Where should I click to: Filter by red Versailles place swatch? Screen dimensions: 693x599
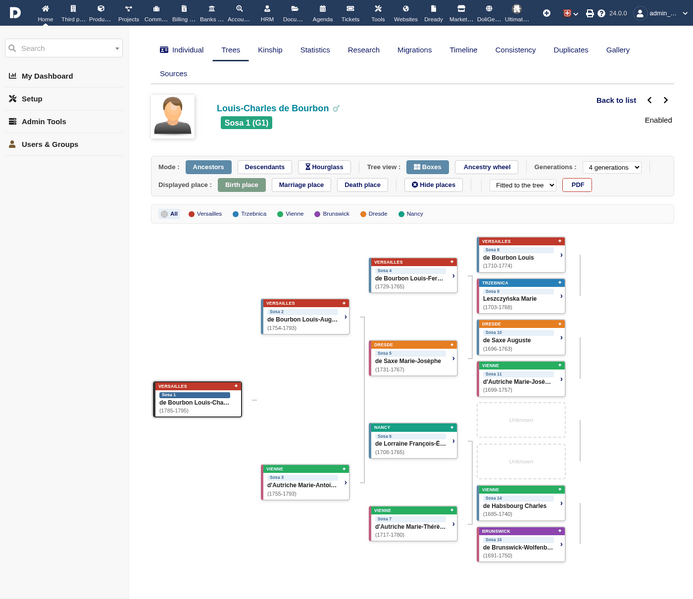click(191, 214)
